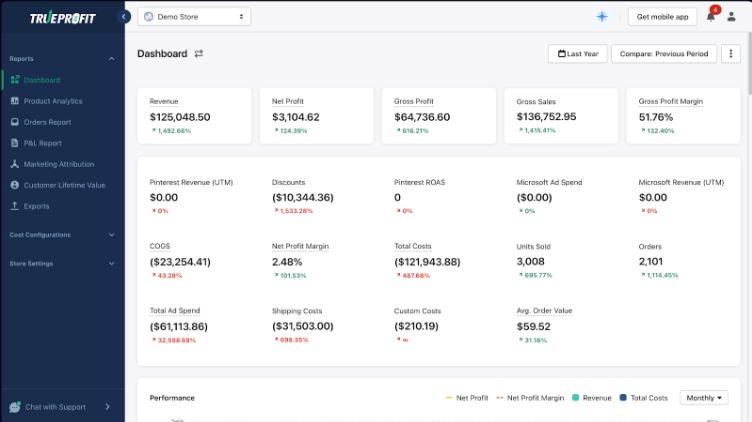Viewport: 752px width, 422px height.
Task: Collapse sidebar with the arrow toggle
Action: [124, 16]
